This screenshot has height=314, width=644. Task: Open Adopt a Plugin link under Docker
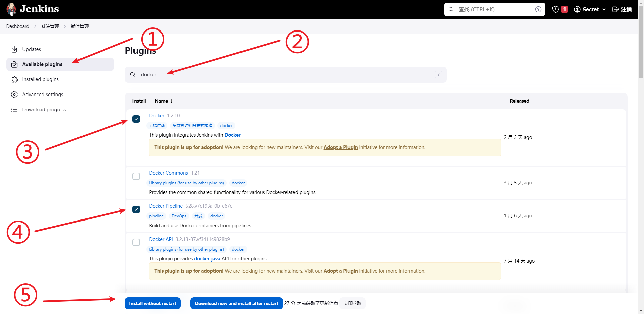[x=340, y=147]
